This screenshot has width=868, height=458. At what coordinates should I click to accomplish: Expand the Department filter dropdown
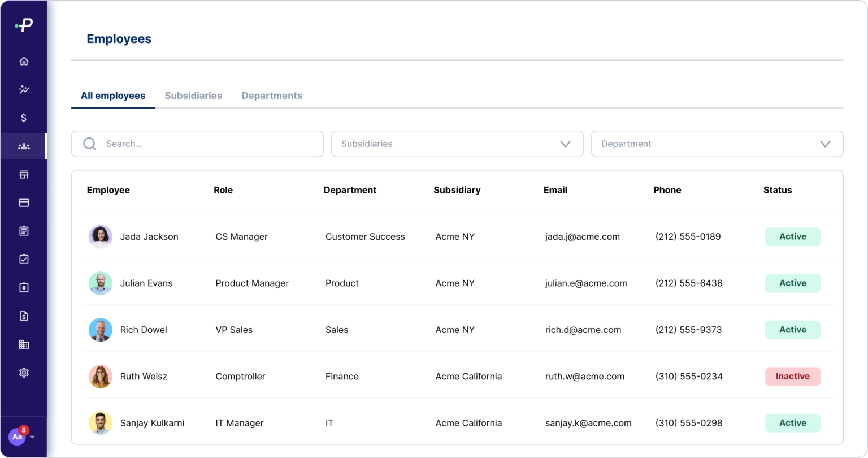(717, 144)
